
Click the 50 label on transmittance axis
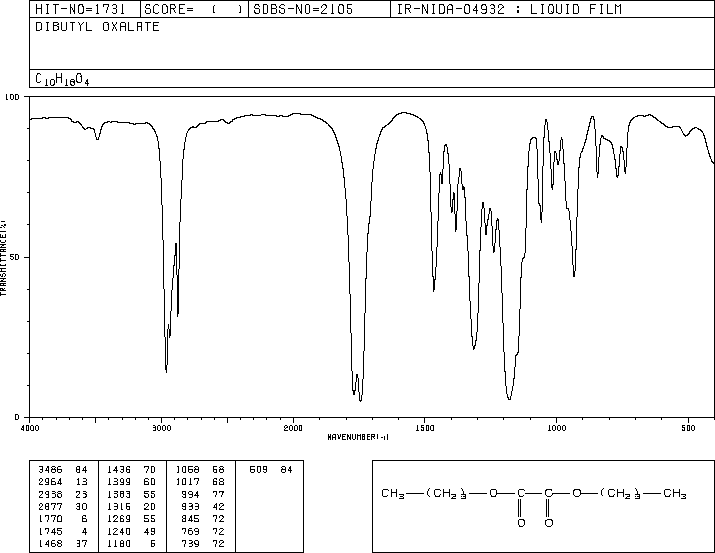15,257
